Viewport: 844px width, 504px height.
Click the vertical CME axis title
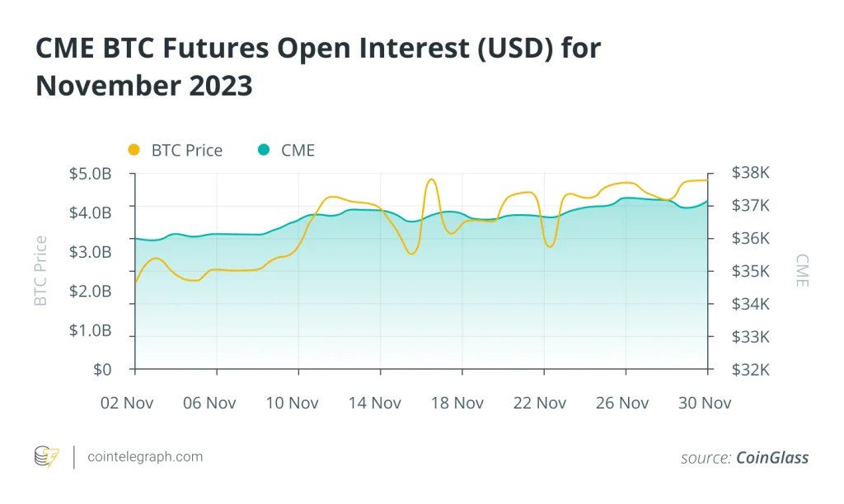click(x=802, y=271)
